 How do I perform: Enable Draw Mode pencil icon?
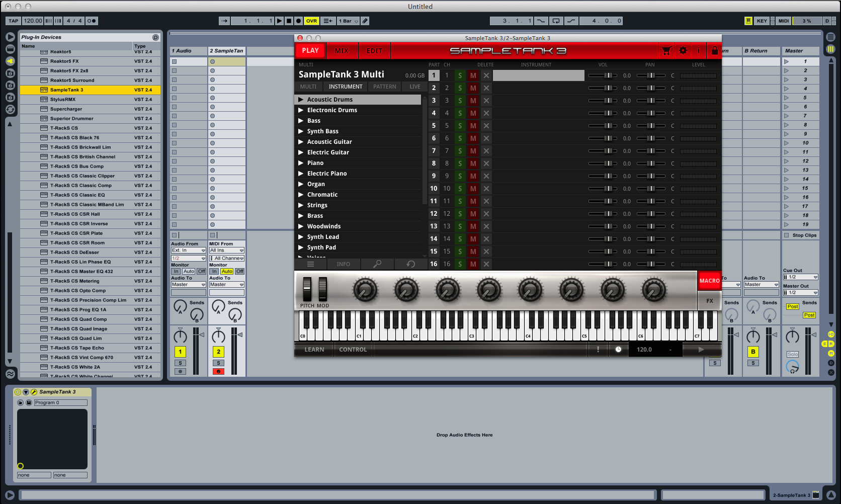(x=365, y=21)
